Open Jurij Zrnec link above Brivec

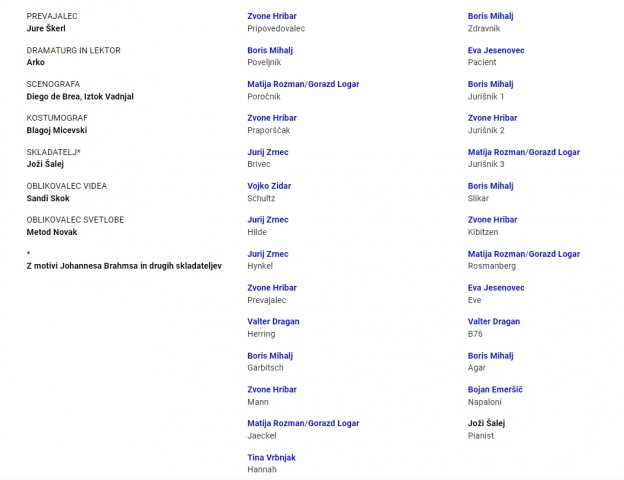(x=267, y=152)
